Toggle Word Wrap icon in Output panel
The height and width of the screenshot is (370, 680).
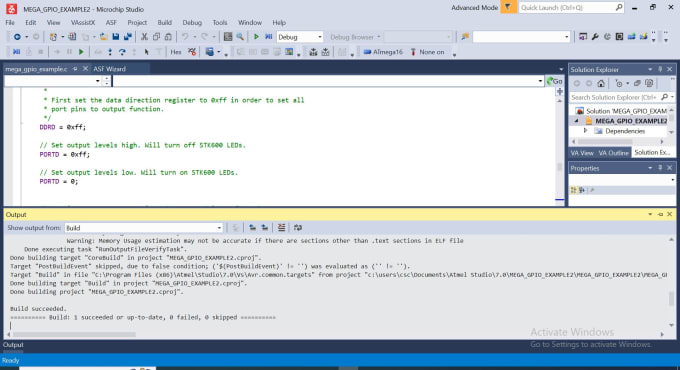pos(298,228)
